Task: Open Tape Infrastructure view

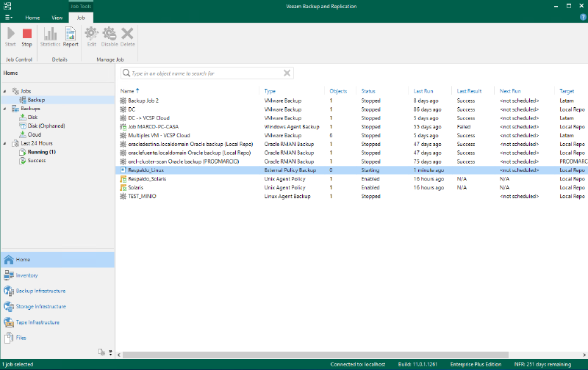Action: coord(58,322)
